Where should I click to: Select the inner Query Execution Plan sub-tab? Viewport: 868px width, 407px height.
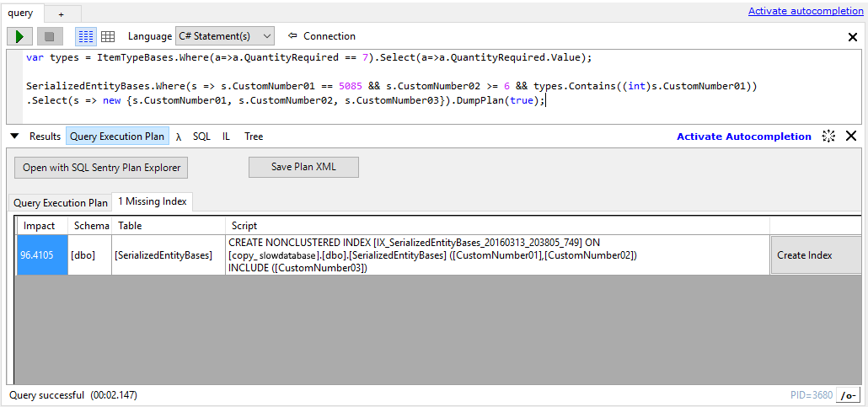coord(61,203)
